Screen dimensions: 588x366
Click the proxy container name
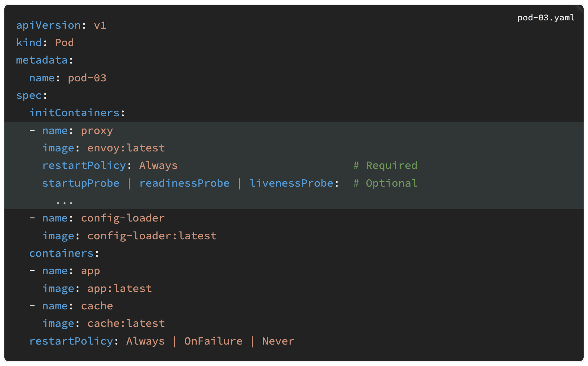coord(97,131)
